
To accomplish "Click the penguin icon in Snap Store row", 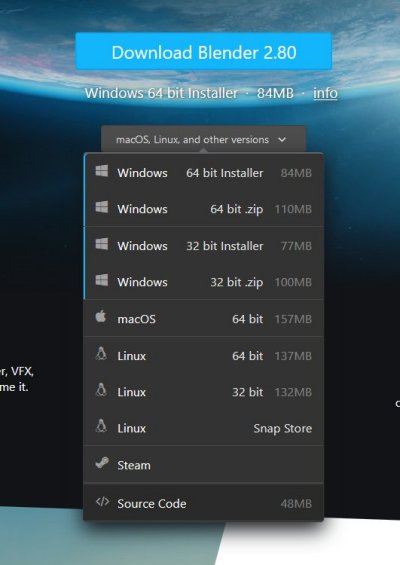I will pos(101,426).
